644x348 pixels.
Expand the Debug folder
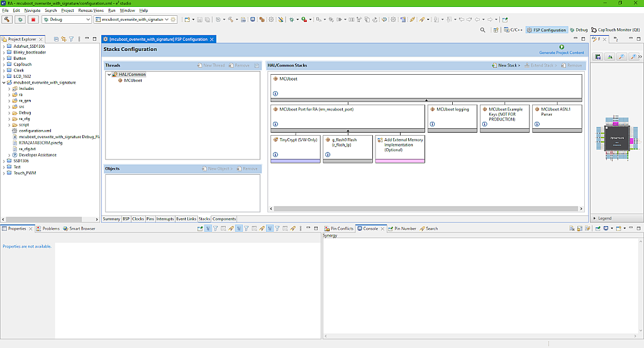pyautogui.click(x=9, y=113)
